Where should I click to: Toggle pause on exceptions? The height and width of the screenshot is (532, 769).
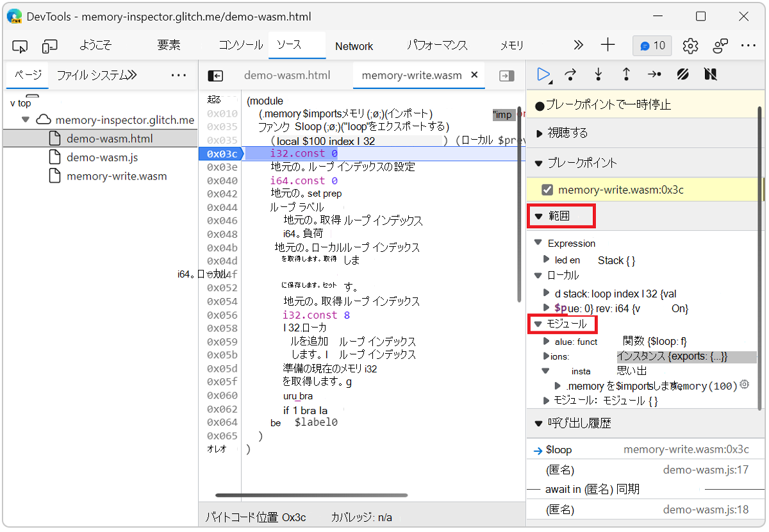tap(710, 74)
